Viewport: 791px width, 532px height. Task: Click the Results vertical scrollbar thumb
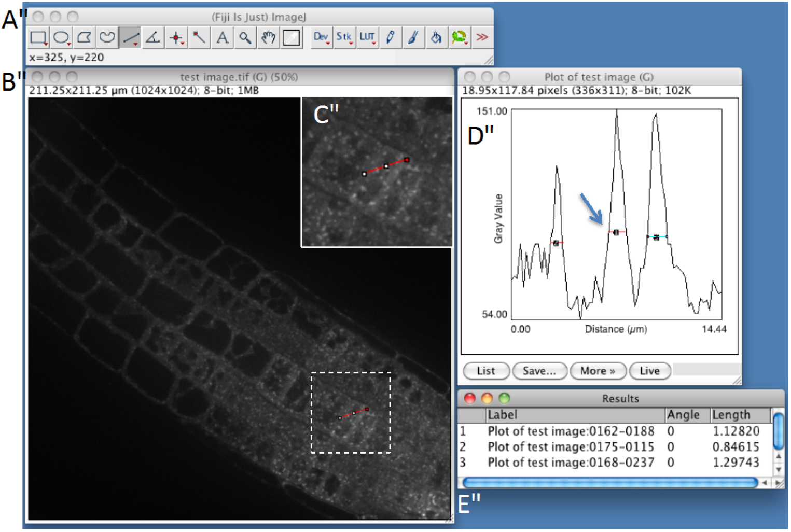pyautogui.click(x=778, y=430)
